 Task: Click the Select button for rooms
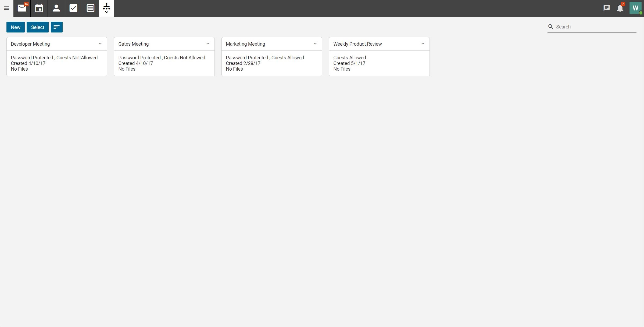point(38,27)
